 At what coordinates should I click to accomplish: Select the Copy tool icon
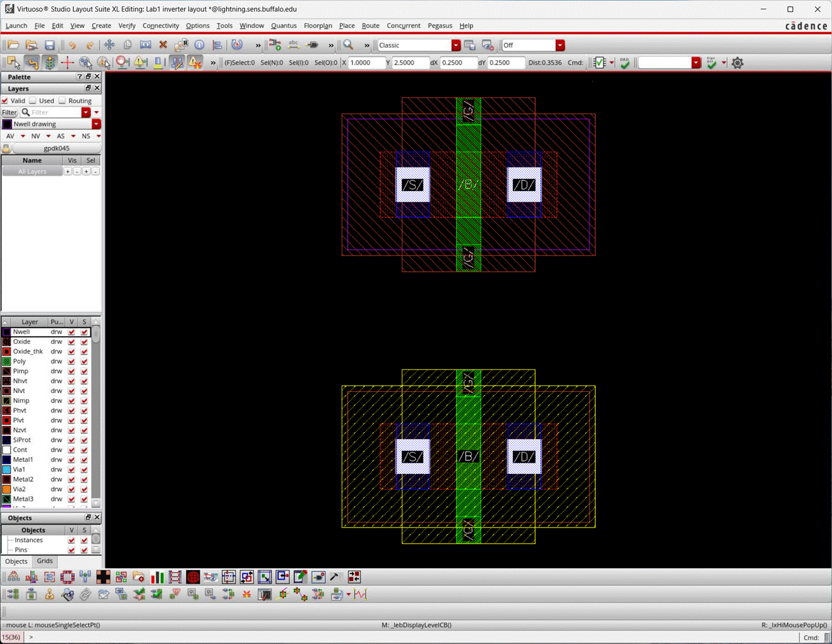[x=129, y=46]
